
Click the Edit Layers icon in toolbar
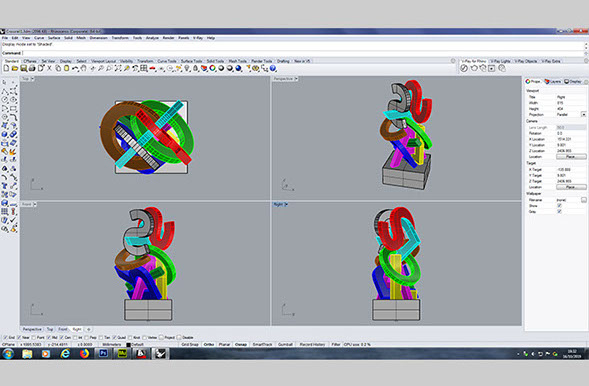click(x=204, y=68)
